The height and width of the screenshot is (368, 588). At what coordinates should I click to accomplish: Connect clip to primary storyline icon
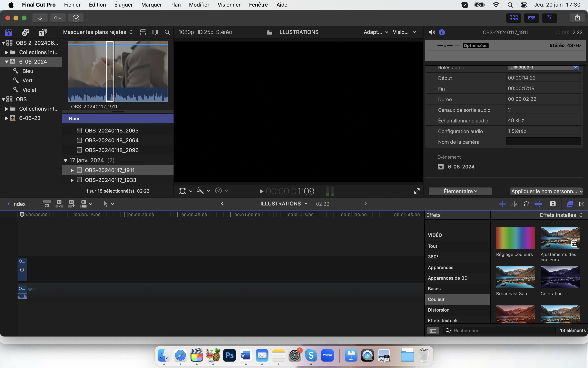(x=47, y=204)
